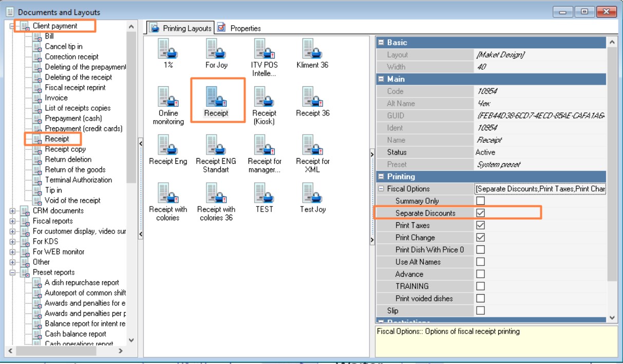Uncheck the Print Taxes checkbox
The height and width of the screenshot is (364, 623).
[x=481, y=225]
